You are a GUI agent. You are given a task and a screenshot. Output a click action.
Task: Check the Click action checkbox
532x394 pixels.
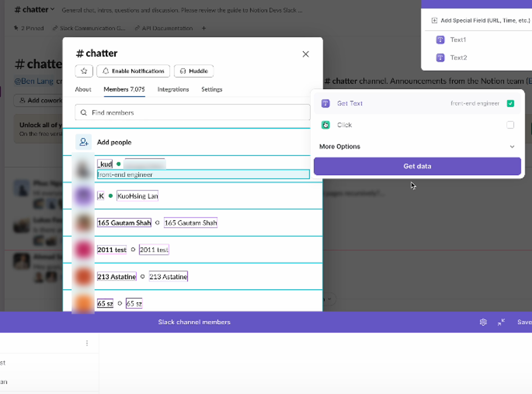coord(510,125)
